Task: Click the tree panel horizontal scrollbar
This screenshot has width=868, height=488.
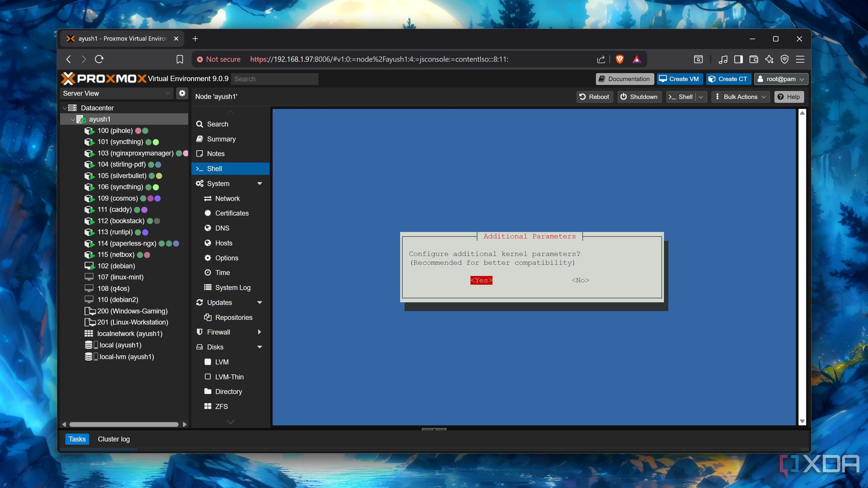Action: (124, 424)
